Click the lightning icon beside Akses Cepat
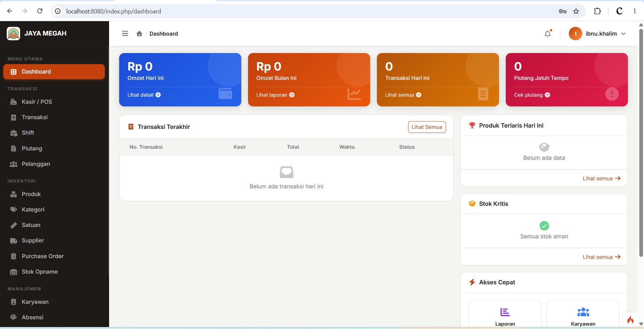This screenshot has width=644, height=329. [472, 282]
